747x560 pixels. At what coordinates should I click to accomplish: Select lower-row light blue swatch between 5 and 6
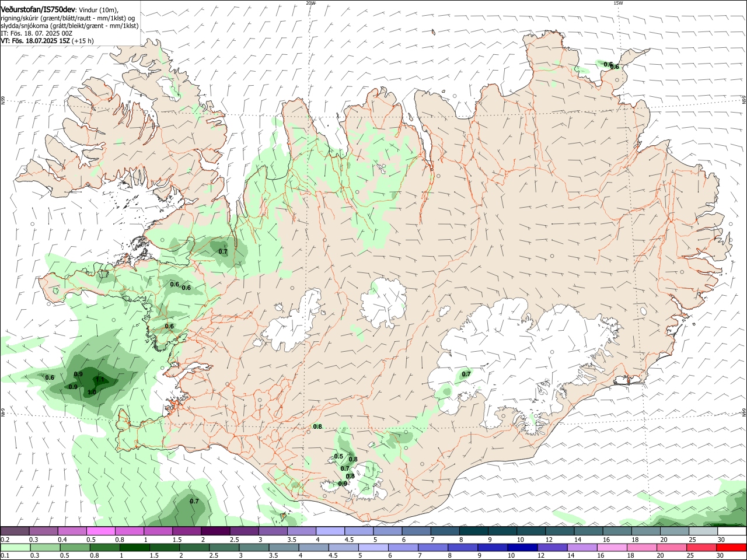pyautogui.click(x=373, y=547)
